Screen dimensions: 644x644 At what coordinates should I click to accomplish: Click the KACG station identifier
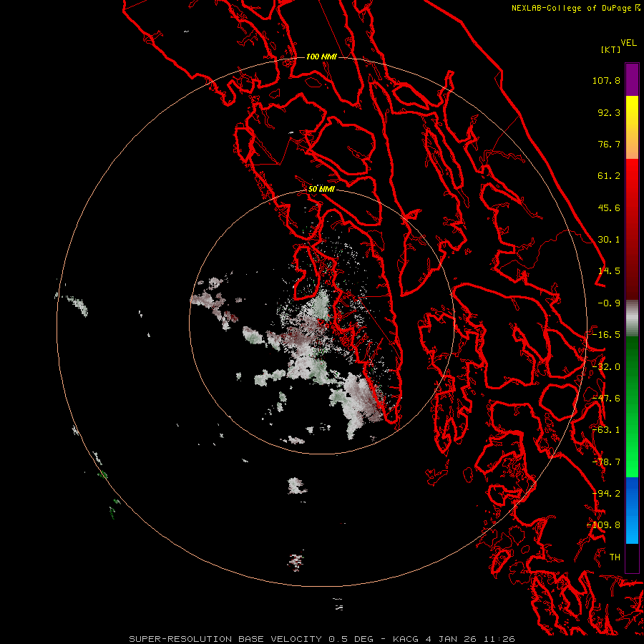(406, 639)
